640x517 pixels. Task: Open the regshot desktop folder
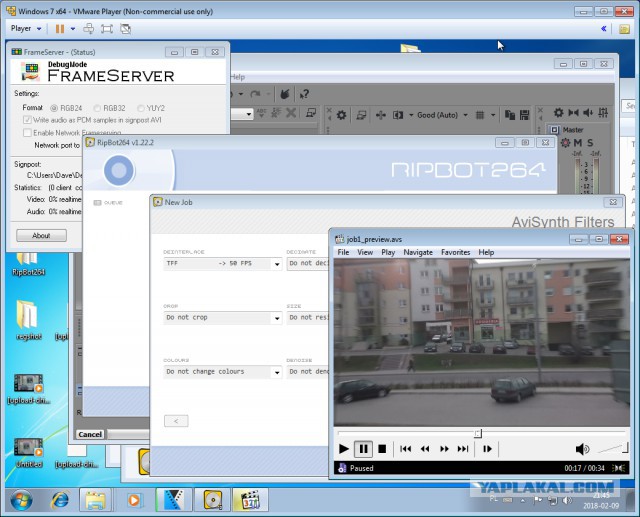pyautogui.click(x=28, y=320)
